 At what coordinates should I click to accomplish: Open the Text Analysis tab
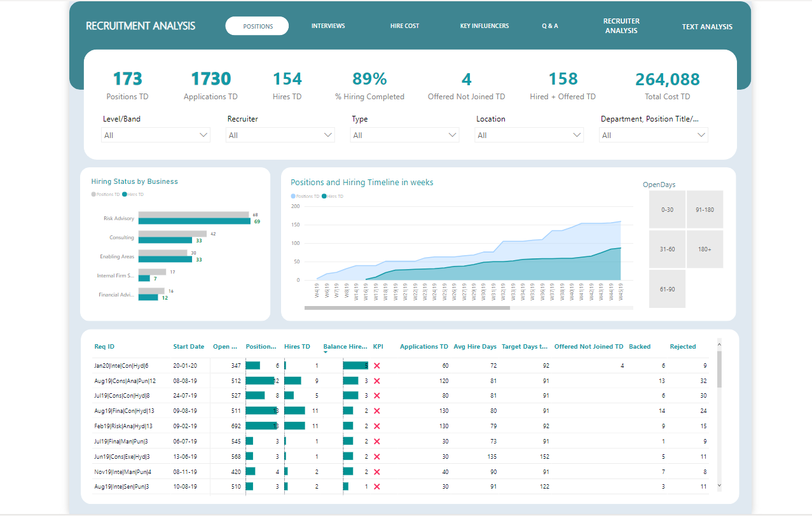[x=707, y=27]
